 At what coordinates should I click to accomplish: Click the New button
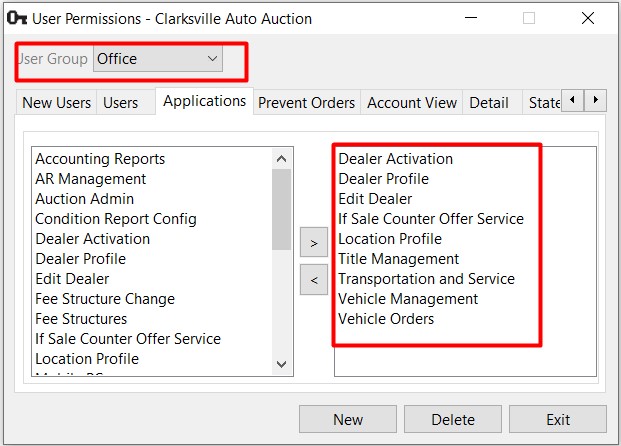pos(348,419)
